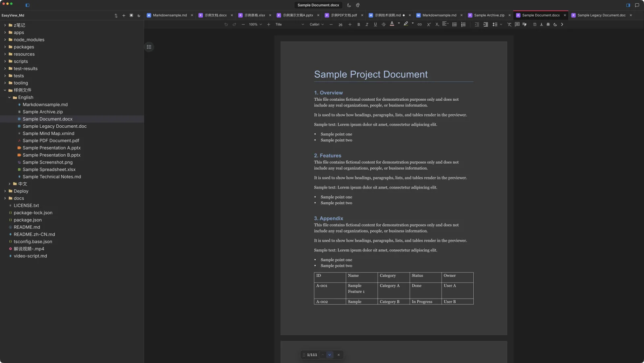This screenshot has width=644, height=363.
Task: Zoom out with minus beside 100%
Action: coord(243,25)
